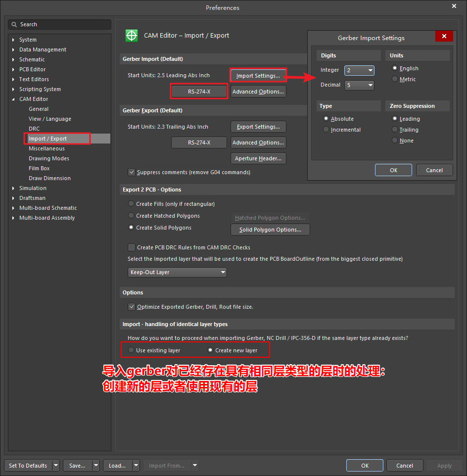Expand the Draftsman node

click(x=13, y=198)
